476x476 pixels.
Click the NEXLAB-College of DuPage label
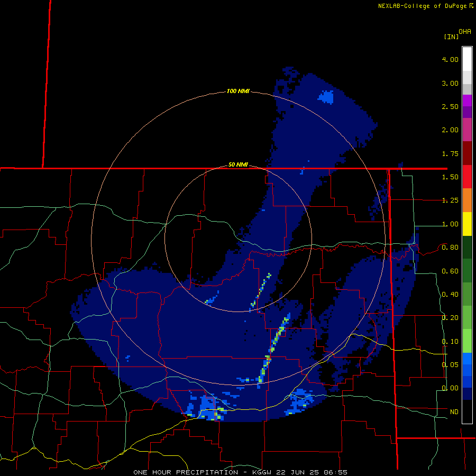pyautogui.click(x=425, y=6)
